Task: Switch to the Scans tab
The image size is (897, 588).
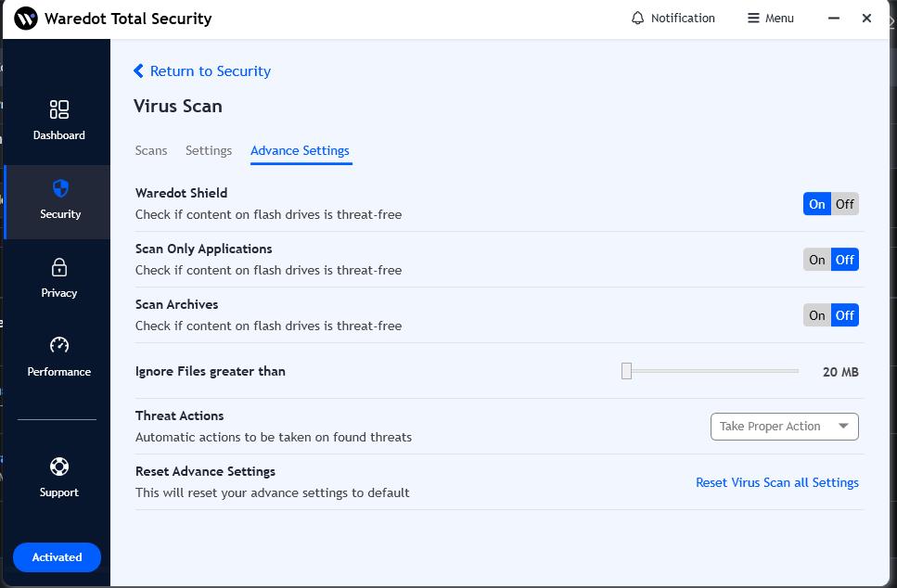Action: tap(151, 150)
